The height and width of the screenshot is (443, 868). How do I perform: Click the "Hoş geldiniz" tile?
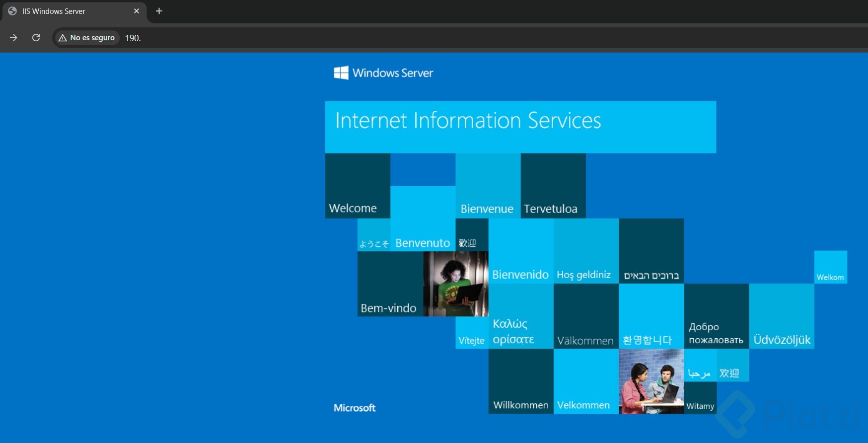[586, 251]
